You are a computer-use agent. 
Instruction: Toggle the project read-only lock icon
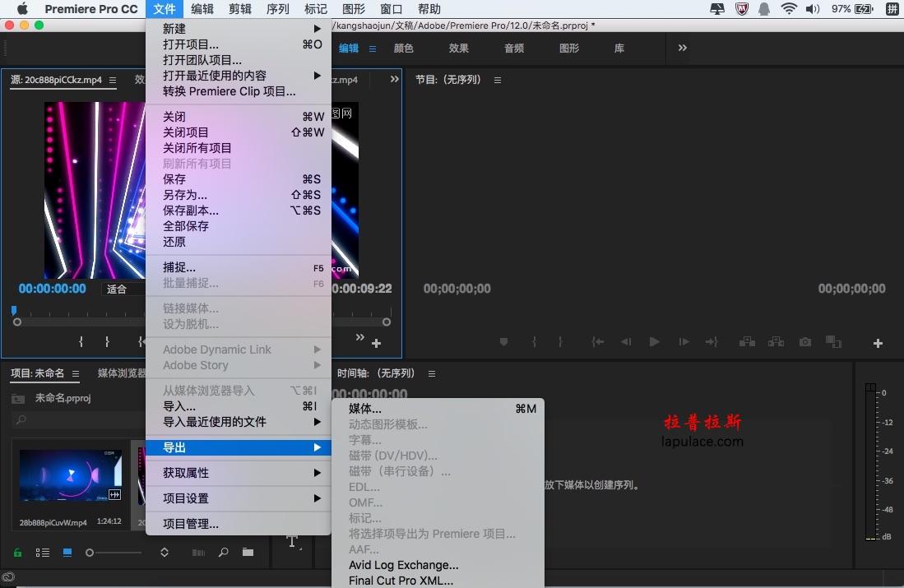pos(18,553)
